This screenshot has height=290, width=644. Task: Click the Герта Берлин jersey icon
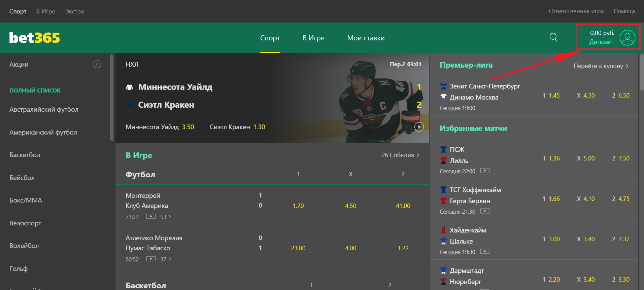coord(443,201)
